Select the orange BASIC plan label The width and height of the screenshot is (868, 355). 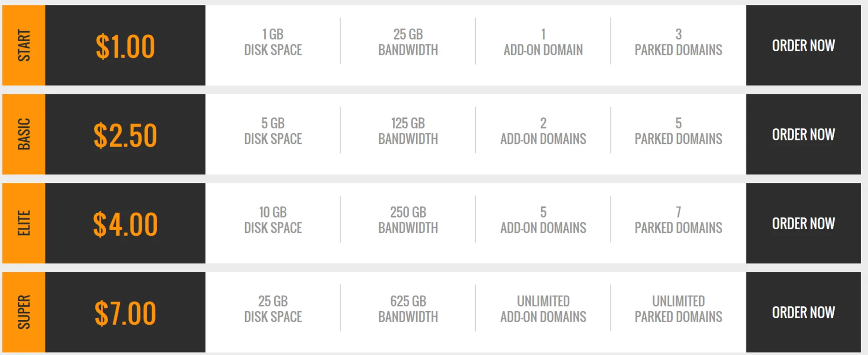(24, 134)
